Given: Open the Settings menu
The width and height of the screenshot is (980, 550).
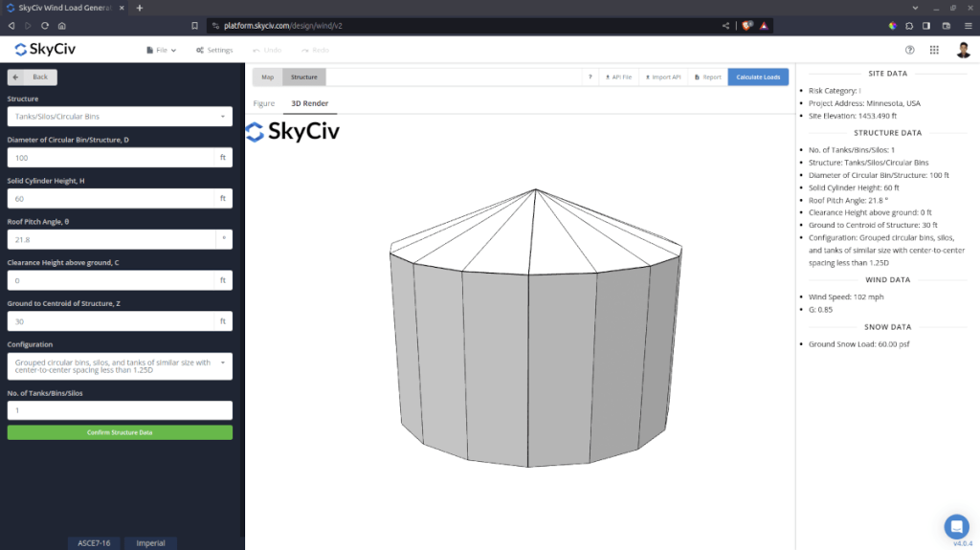Looking at the screenshot, I should [214, 50].
